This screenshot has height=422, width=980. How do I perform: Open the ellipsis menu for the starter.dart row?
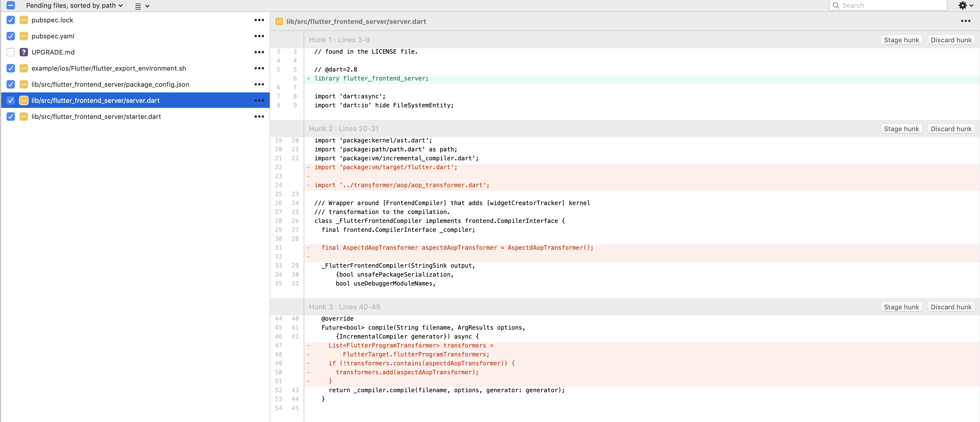coord(259,117)
